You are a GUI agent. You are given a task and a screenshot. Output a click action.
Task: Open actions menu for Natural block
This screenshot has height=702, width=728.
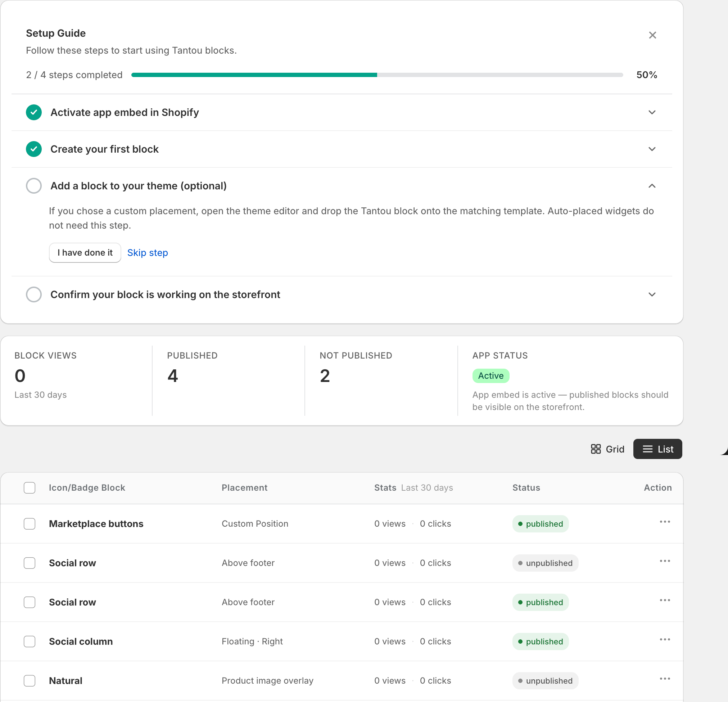pos(665,679)
